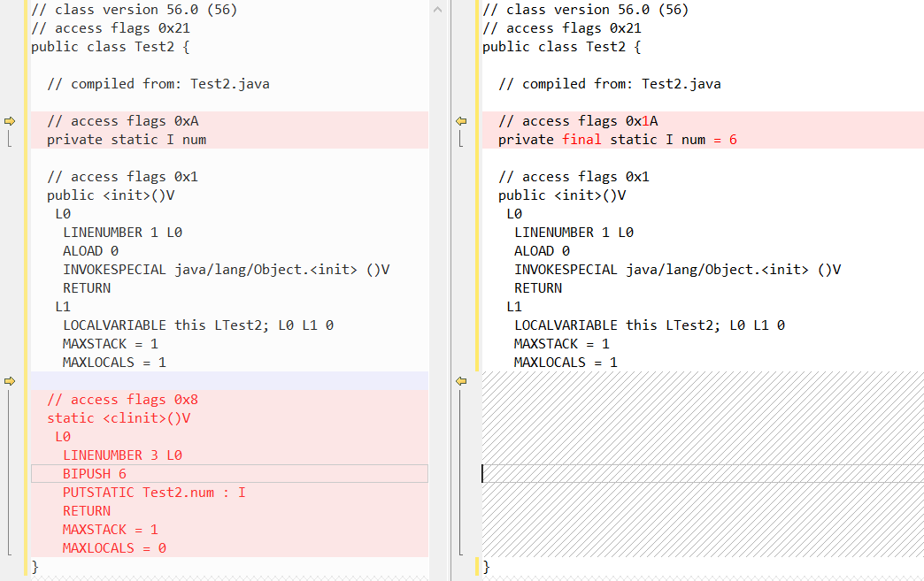Click 'public <init>()V' in right pane
Image resolution: width=924 pixels, height=581 pixels.
[x=562, y=195]
